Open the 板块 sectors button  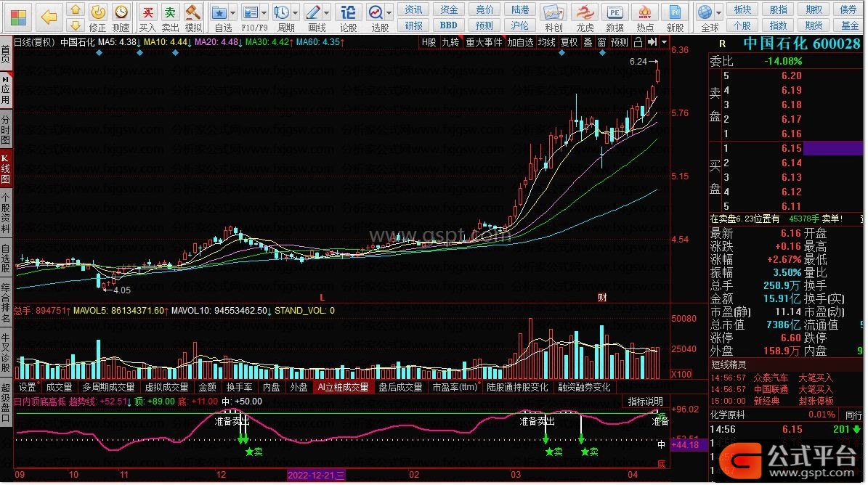click(742, 10)
